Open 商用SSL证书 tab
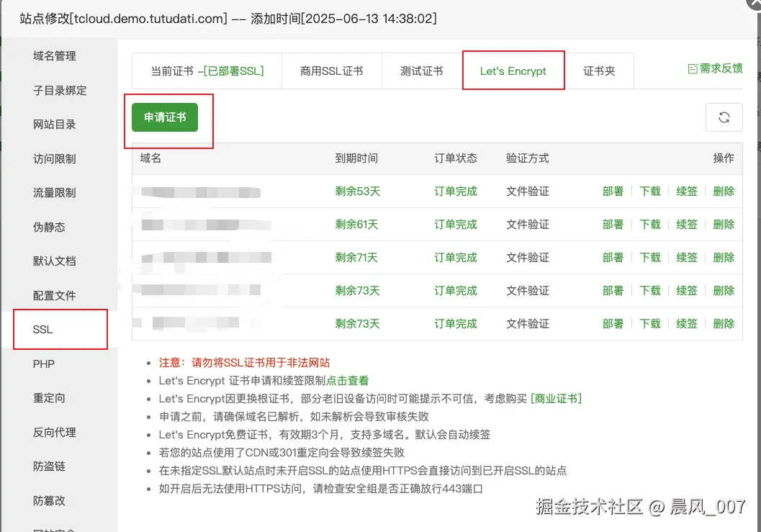 click(331, 71)
